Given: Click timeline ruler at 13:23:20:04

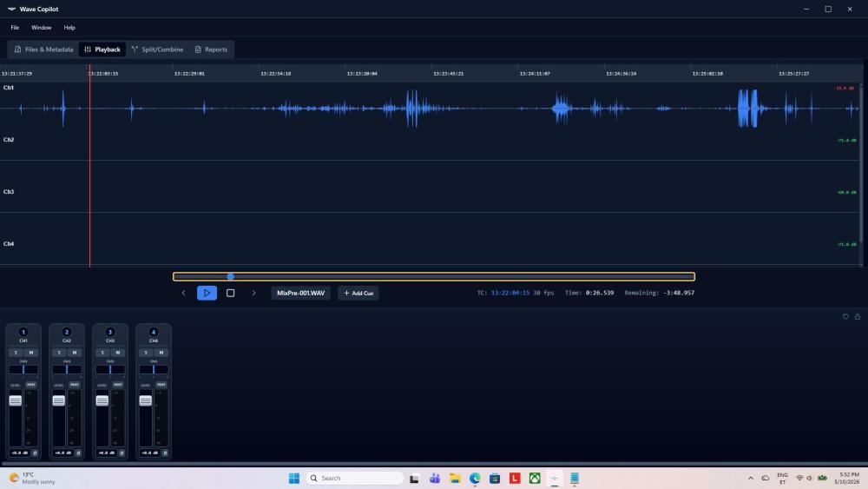Looking at the screenshot, I should tap(362, 74).
